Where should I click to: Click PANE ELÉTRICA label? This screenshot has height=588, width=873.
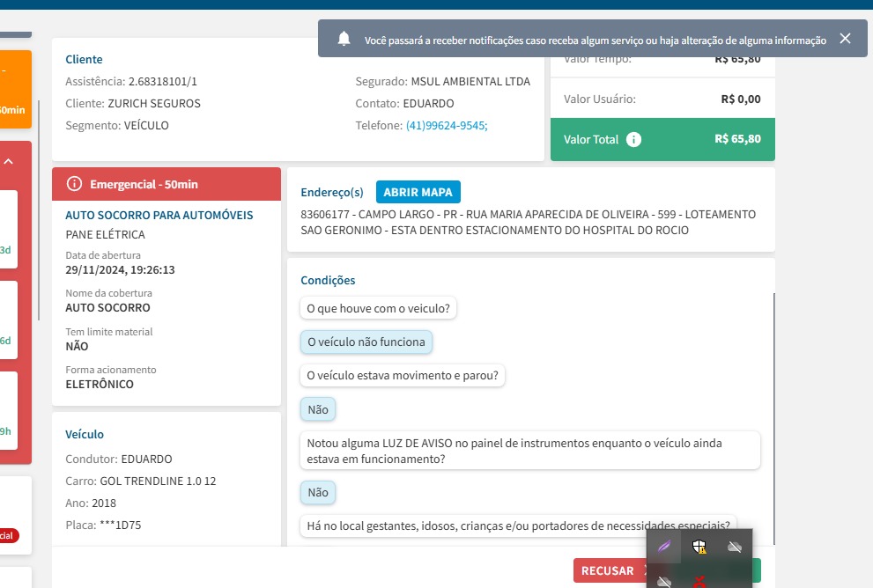[105, 235]
